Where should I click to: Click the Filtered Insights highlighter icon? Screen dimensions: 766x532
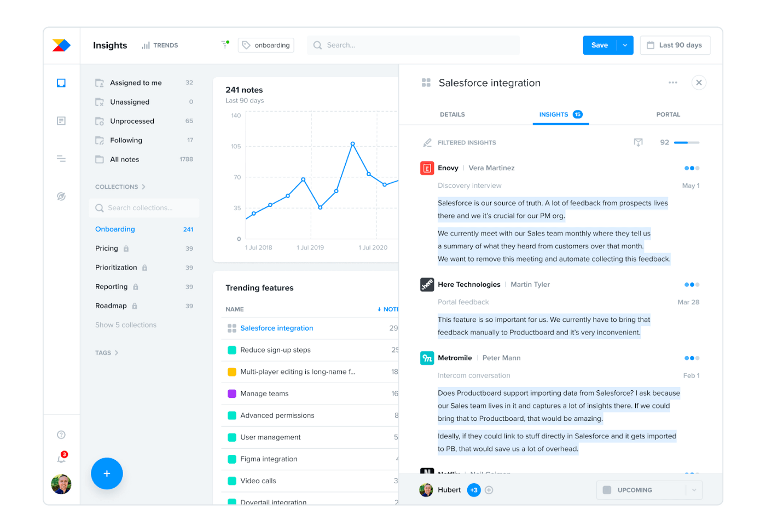[427, 143]
